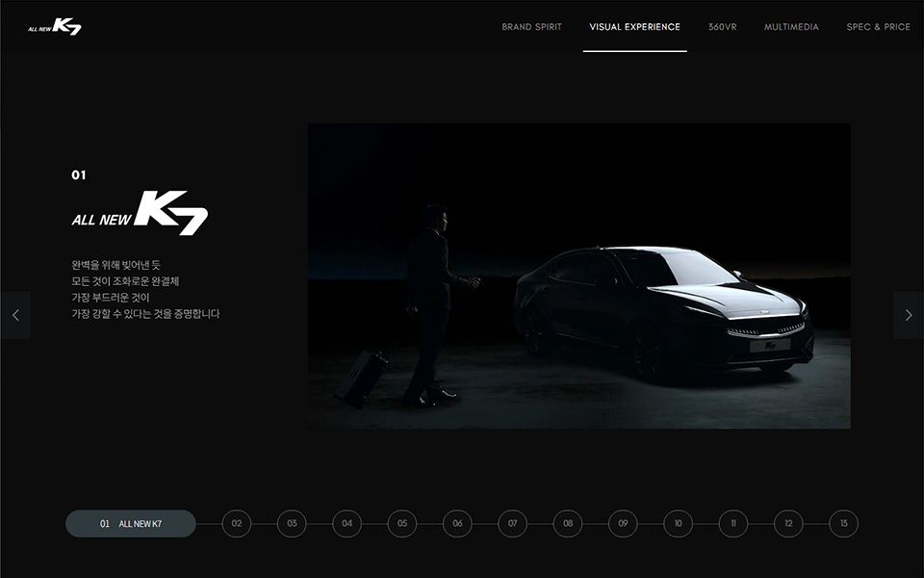The width and height of the screenshot is (924, 578).
Task: Navigate to Multimedia page
Action: click(791, 27)
